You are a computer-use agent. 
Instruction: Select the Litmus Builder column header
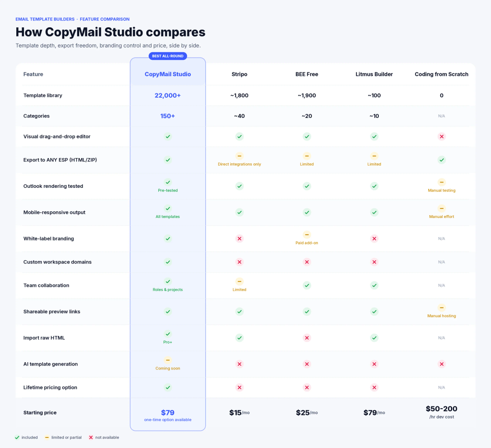point(374,74)
